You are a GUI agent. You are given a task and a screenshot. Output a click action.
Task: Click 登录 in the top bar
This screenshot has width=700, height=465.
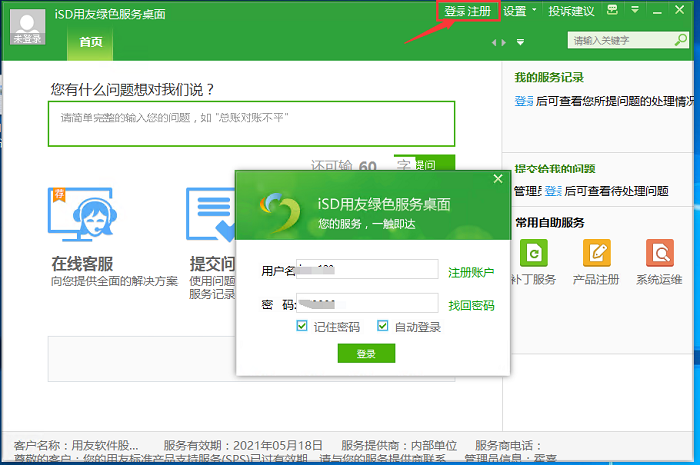click(455, 11)
